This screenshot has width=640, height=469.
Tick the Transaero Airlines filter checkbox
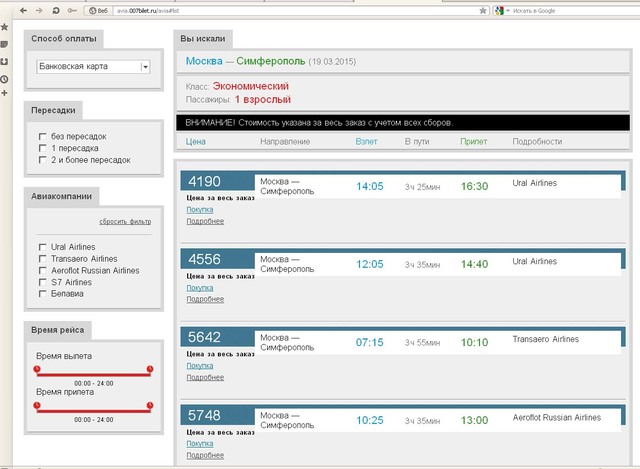42,259
